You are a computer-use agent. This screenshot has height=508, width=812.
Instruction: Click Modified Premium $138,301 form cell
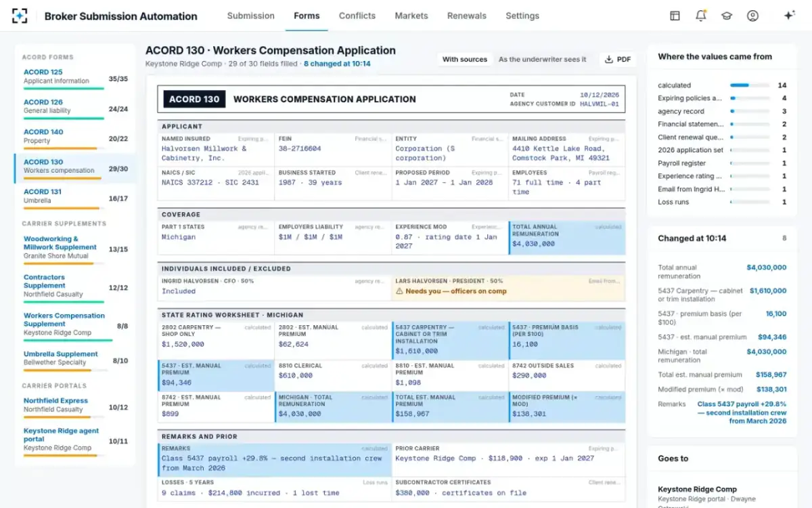(x=567, y=407)
